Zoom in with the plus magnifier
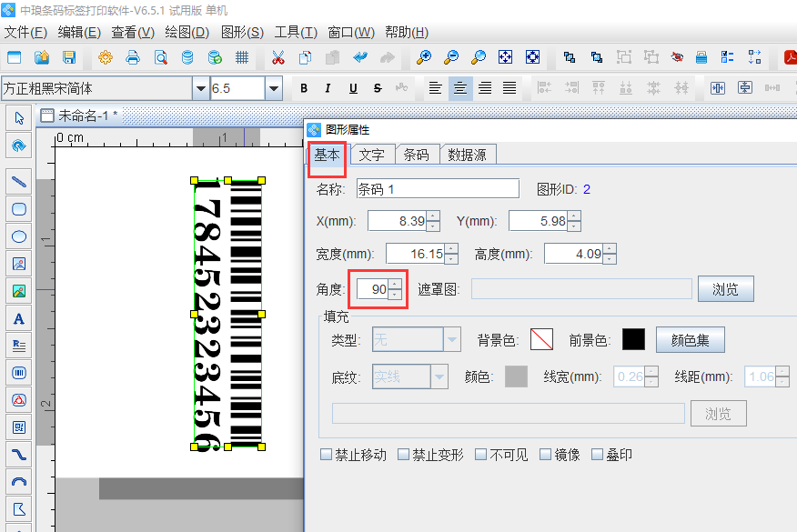Viewport: 797px width, 532px height. [x=424, y=57]
